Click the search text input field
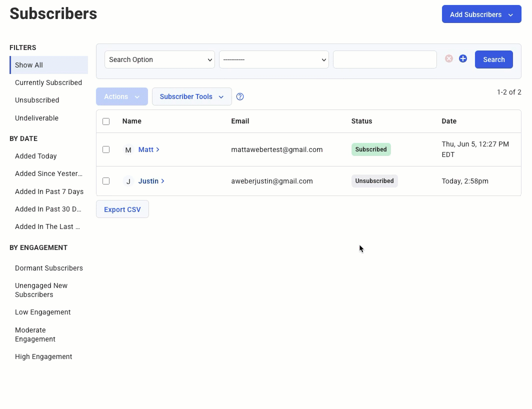This screenshot has height=409, width=532. pyautogui.click(x=384, y=59)
